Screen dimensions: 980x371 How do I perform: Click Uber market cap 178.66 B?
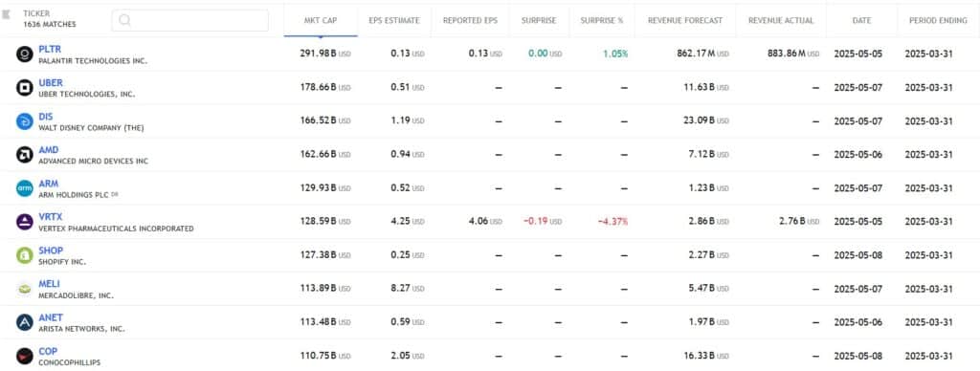click(325, 87)
